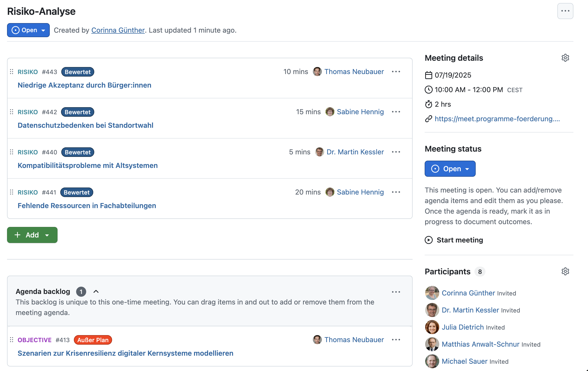Click the Außer Plan status badge
The image size is (588, 371).
[x=93, y=340]
